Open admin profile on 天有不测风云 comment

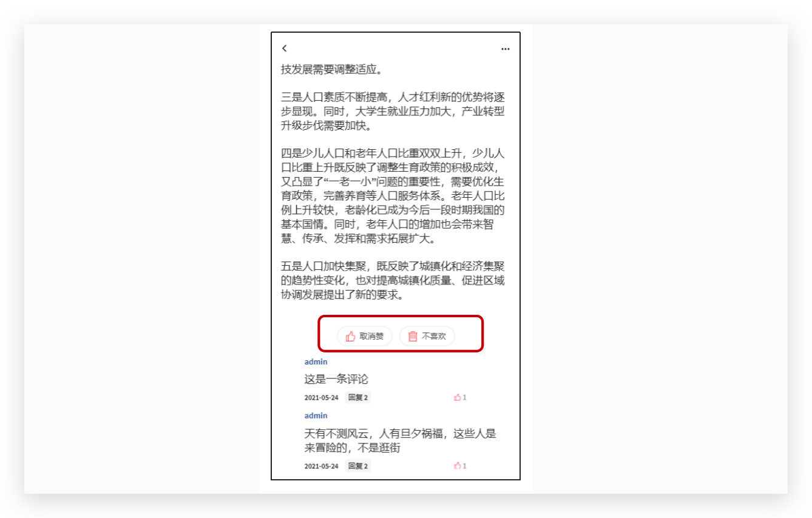pos(316,416)
